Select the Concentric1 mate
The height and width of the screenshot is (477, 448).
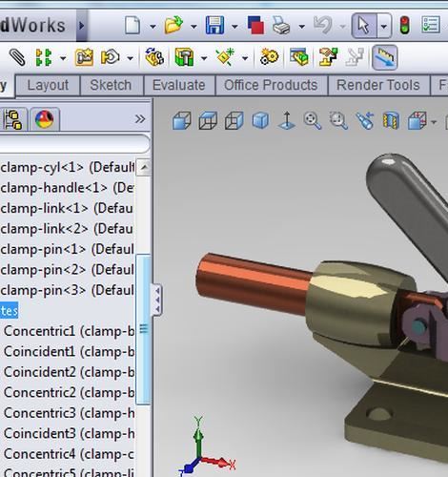69,331
